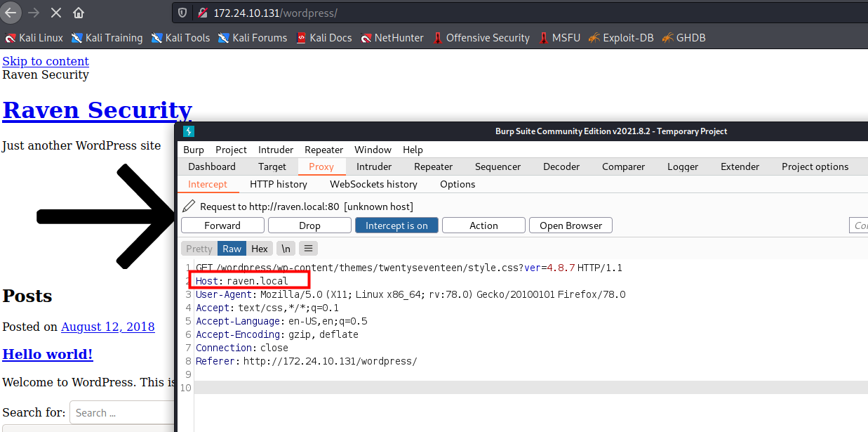Click the shield tracking protection icon
The width and height of the screenshot is (868, 432).
[182, 13]
